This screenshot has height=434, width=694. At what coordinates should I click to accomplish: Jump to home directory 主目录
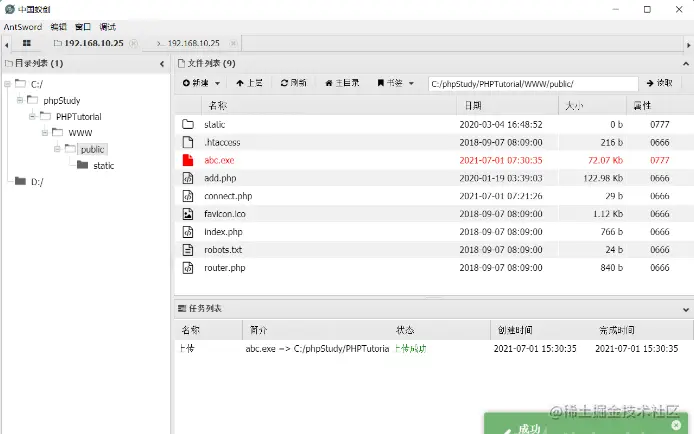[342, 83]
